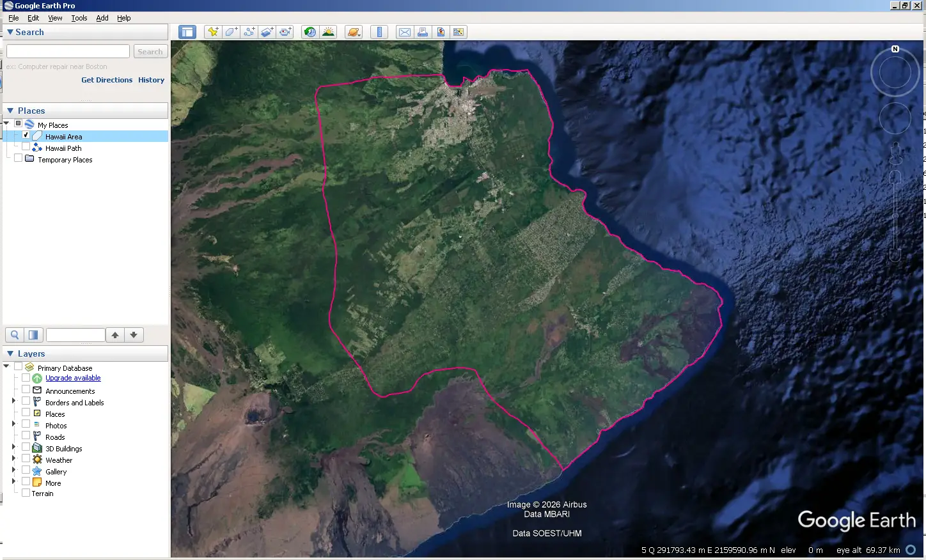Collapse the Search panel header triangle

pyautogui.click(x=10, y=32)
